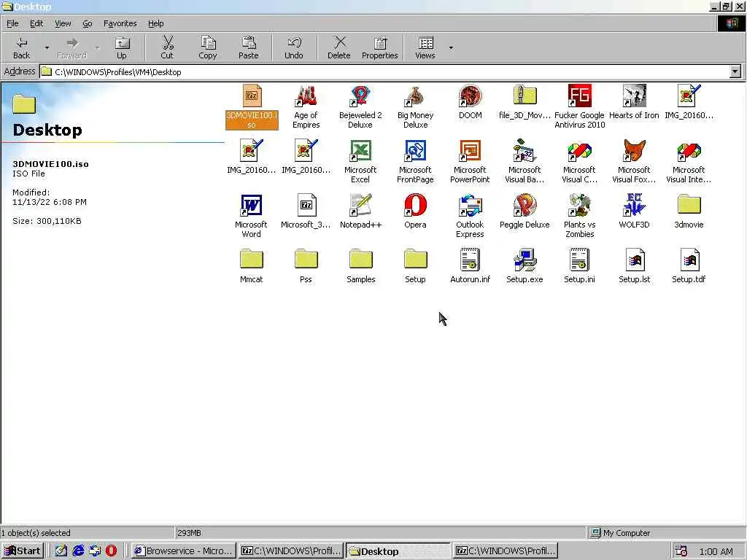This screenshot has width=747, height=560.
Task: Launch Internet Explorer from Quick Launch
Action: [x=78, y=551]
